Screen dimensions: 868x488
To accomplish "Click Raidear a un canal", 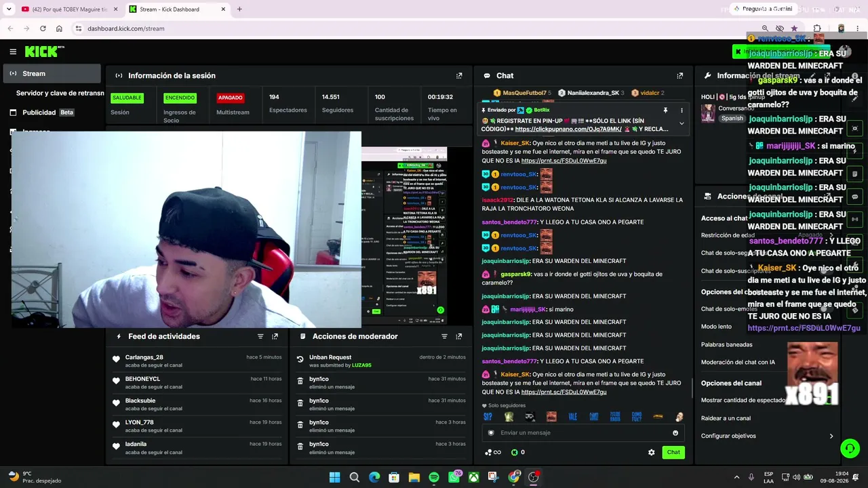I will tap(726, 418).
